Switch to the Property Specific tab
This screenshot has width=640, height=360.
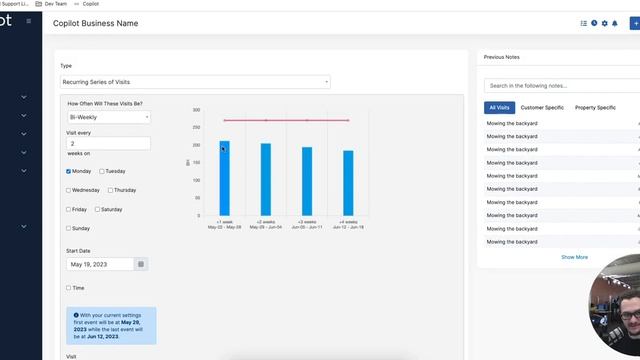595,108
